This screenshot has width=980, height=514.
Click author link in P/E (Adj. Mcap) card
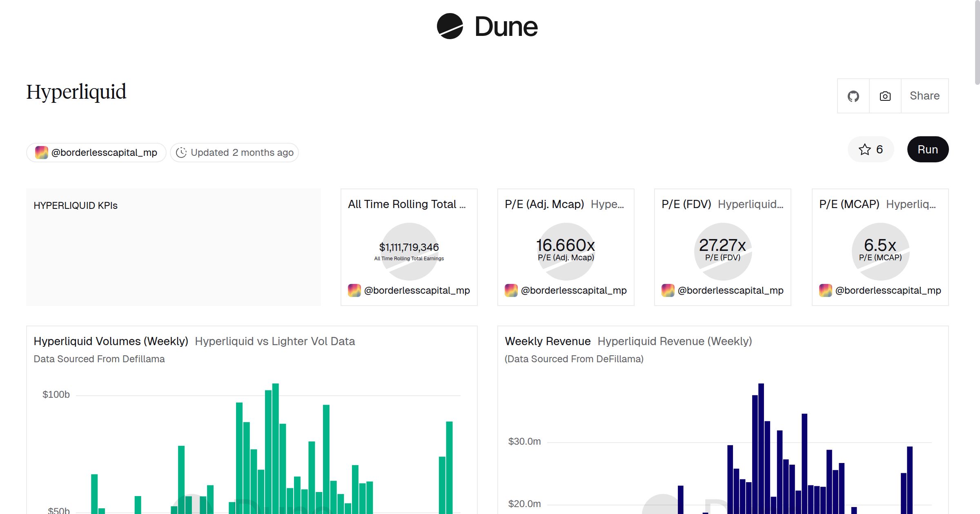[x=573, y=290]
